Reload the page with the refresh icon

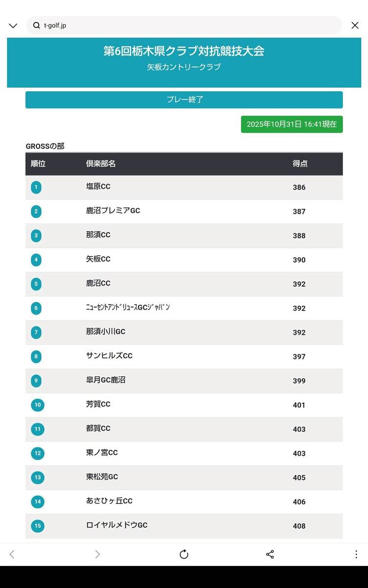(184, 554)
